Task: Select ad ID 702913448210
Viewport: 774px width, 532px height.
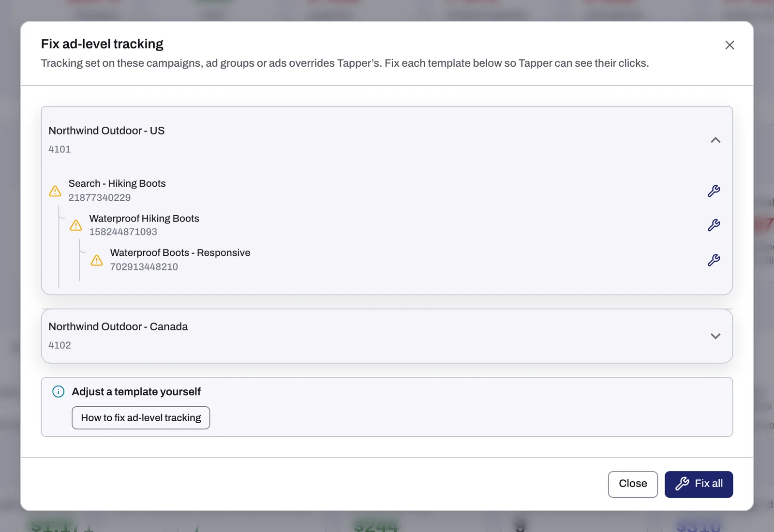Action: tap(144, 267)
